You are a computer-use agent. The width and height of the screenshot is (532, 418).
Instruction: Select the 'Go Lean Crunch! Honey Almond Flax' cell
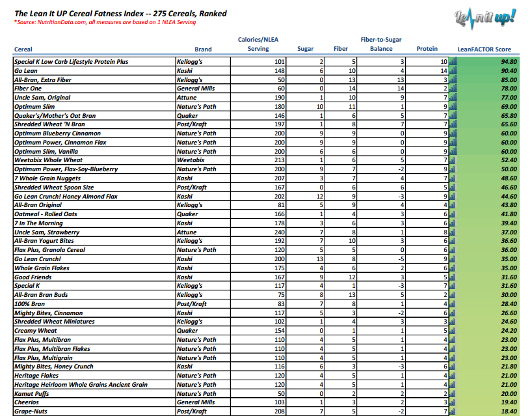pos(95,196)
